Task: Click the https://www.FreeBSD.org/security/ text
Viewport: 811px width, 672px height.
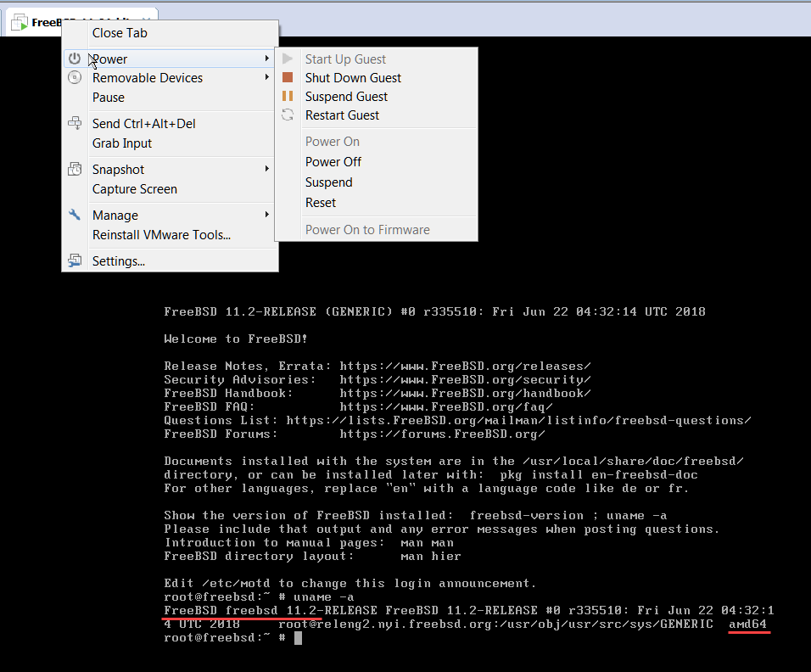Action: point(465,380)
